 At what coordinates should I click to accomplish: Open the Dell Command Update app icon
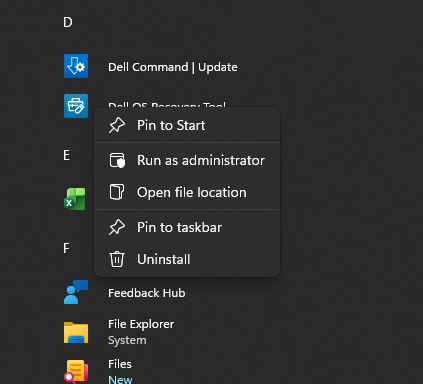(76, 66)
